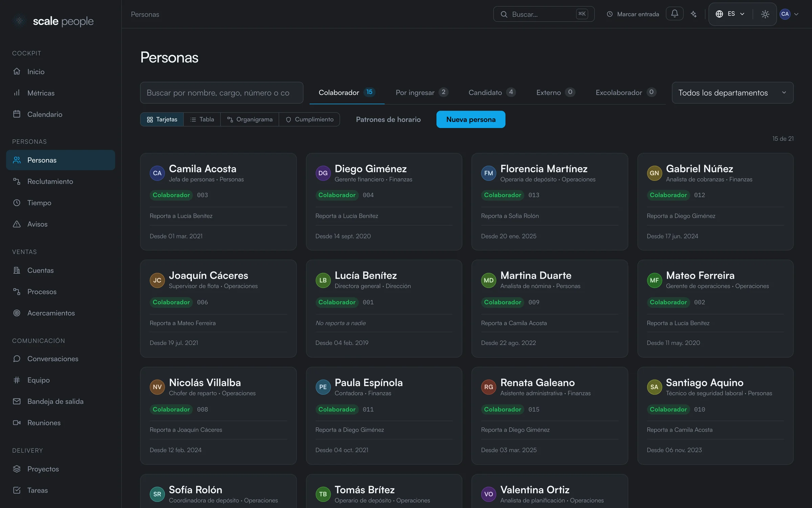Screen dimensions: 812x508
Task: Toggle the light/dark theme sun icon
Action: pyautogui.click(x=765, y=14)
